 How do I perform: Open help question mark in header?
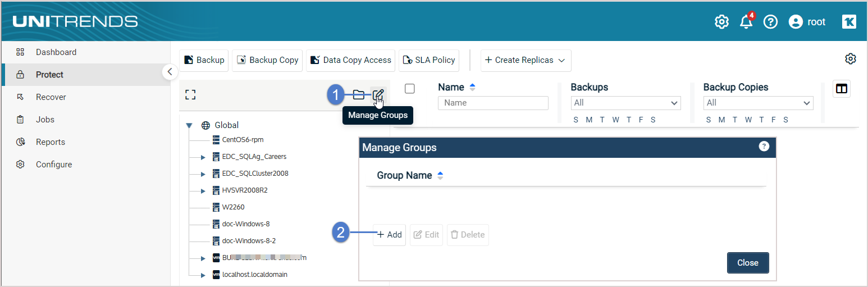[771, 22]
